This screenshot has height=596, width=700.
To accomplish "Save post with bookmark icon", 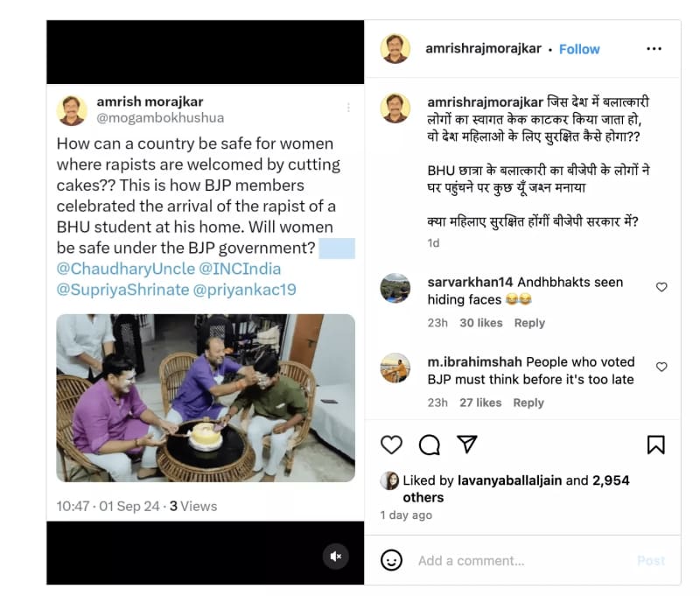I will [655, 445].
